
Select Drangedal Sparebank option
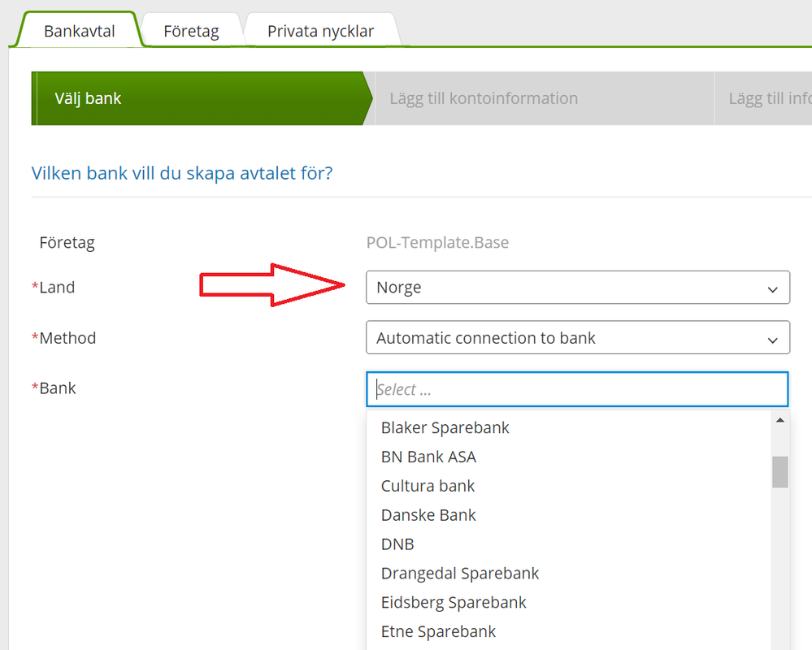[460, 574]
